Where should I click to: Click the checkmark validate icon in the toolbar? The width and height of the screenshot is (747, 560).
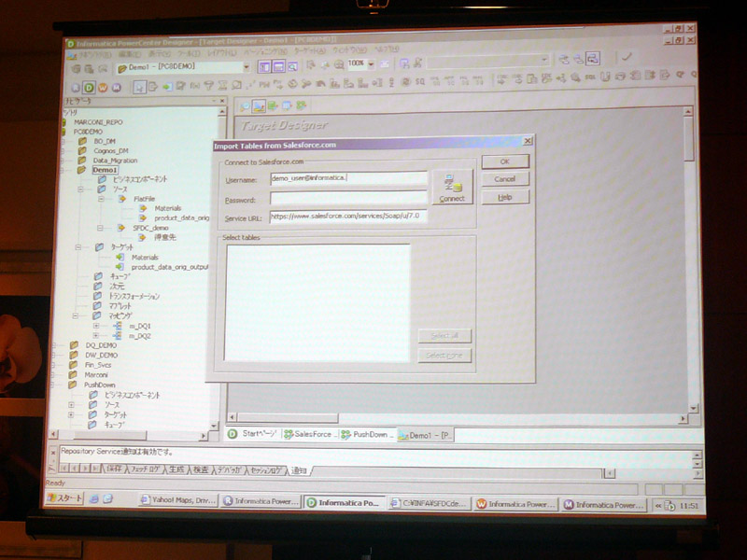[627, 57]
